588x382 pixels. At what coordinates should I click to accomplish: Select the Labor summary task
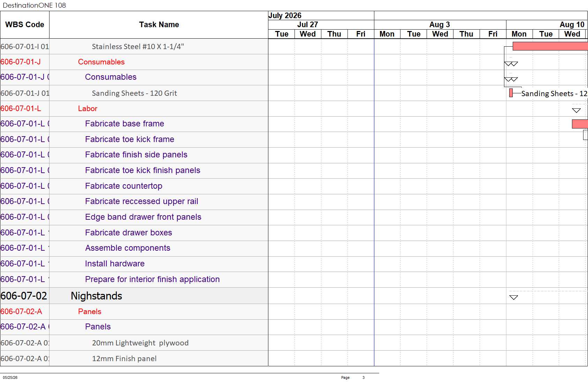(x=87, y=109)
